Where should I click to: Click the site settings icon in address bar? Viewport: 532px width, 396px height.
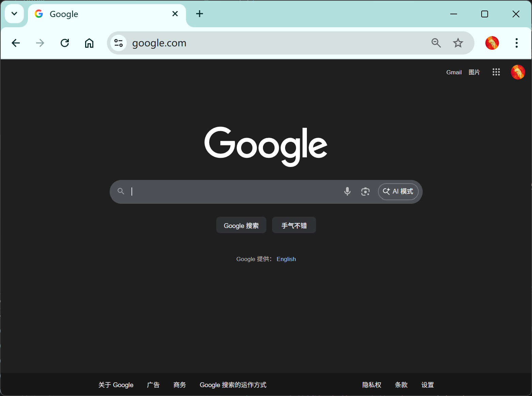click(119, 43)
